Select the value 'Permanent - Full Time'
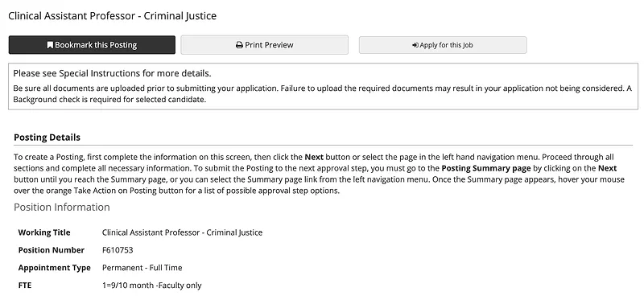This screenshot has height=300, width=644. [x=142, y=268]
